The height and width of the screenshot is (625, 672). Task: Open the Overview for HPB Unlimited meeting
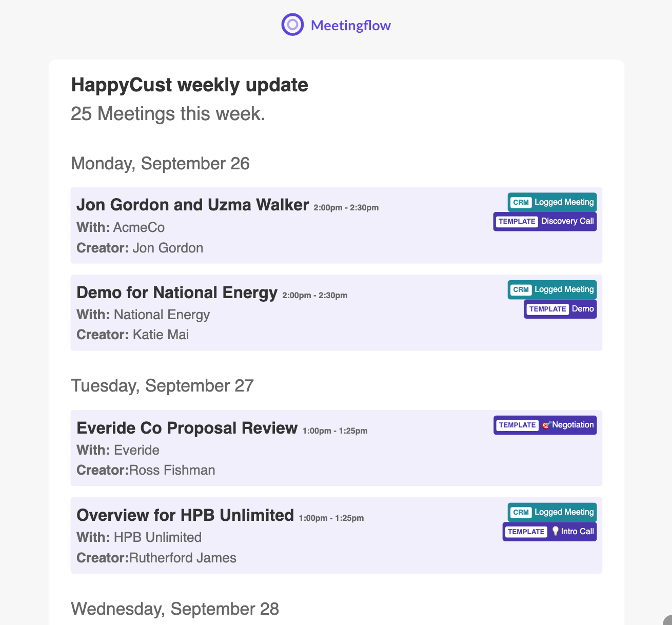(185, 515)
